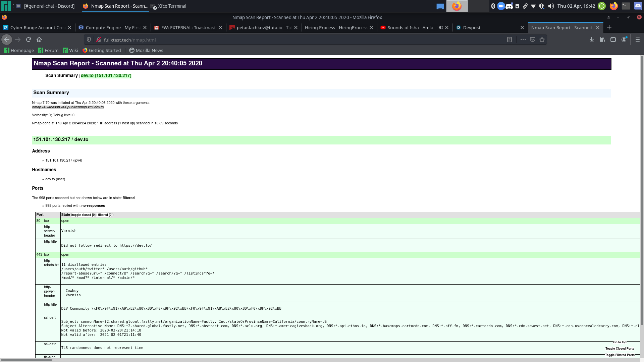
Task: Open page actions three-dot menu
Action: coord(523,40)
